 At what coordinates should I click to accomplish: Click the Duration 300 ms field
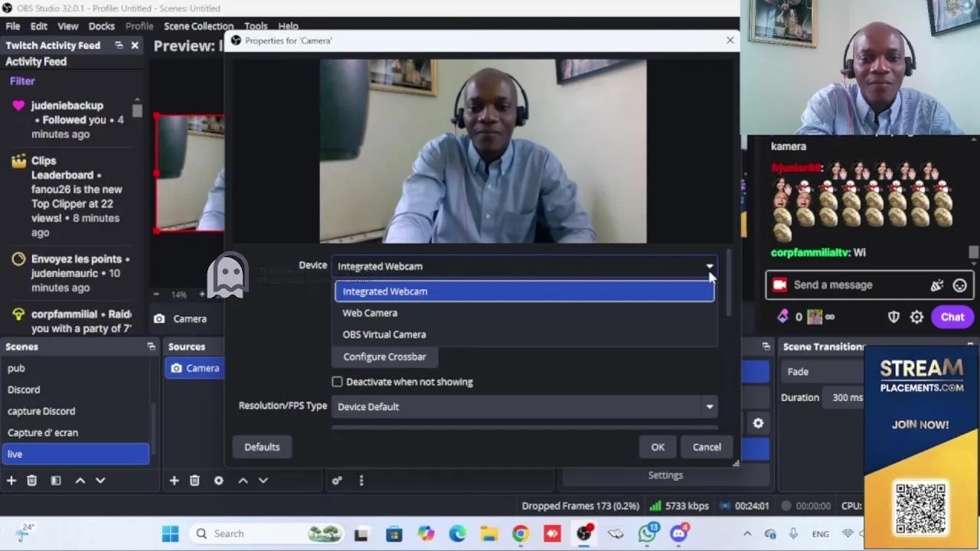846,397
